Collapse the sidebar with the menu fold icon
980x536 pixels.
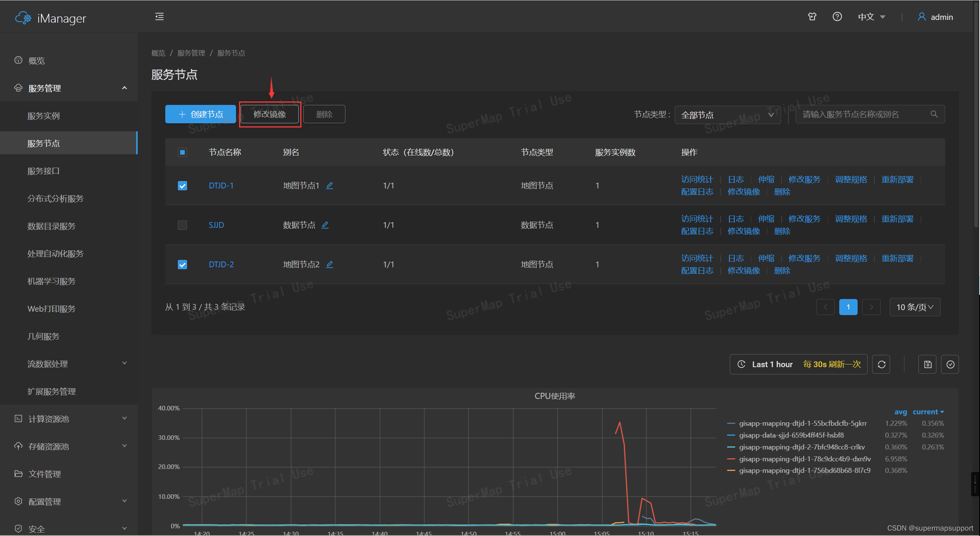point(160,16)
